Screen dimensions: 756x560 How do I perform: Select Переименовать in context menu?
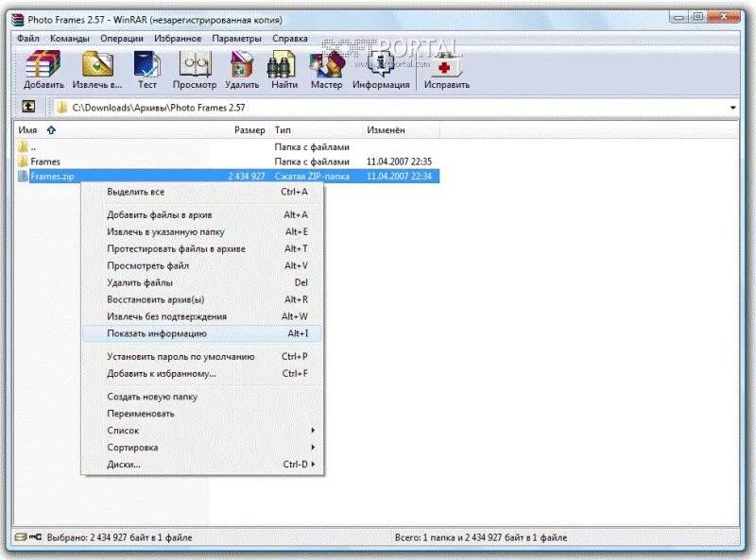point(202,413)
